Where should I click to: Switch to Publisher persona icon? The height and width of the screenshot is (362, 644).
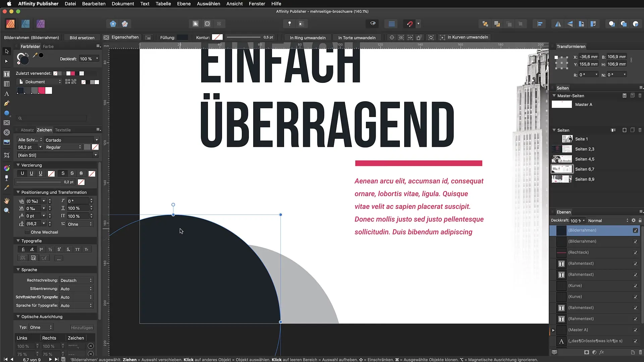(x=10, y=24)
